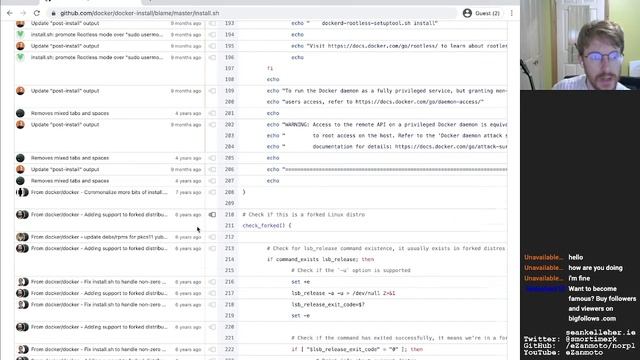Click line number 214
The width and height of the screenshot is (640, 360).
pos(229,259)
